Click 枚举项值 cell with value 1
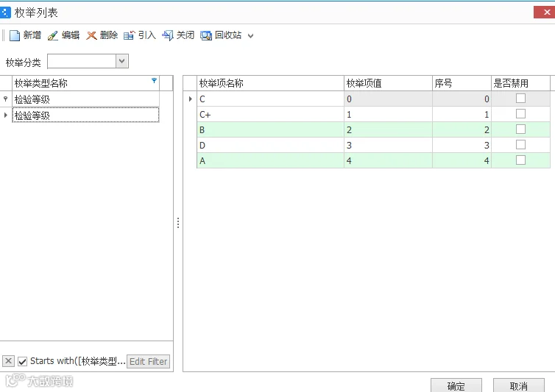The image size is (555, 392). click(x=389, y=114)
